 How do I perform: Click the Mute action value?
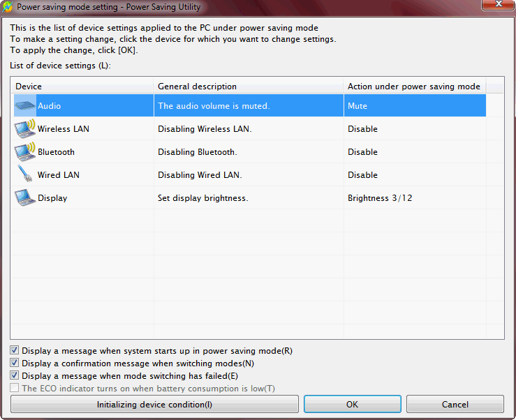click(357, 106)
